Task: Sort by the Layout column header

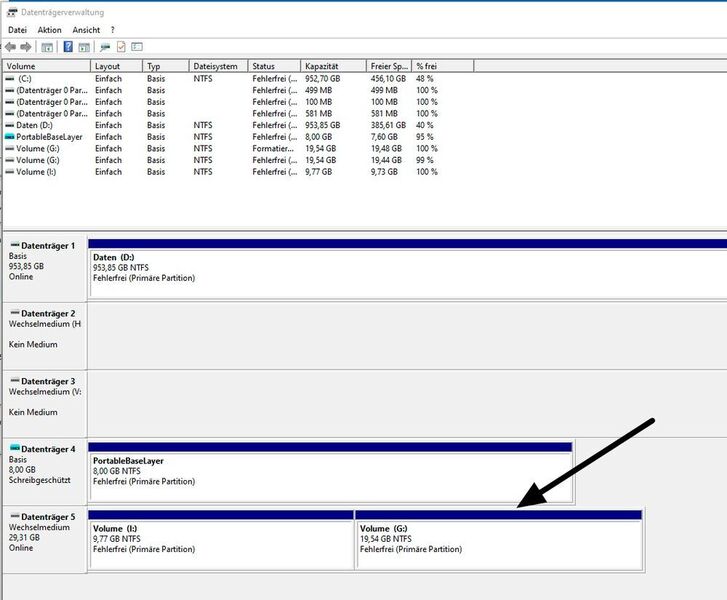Action: [116, 66]
